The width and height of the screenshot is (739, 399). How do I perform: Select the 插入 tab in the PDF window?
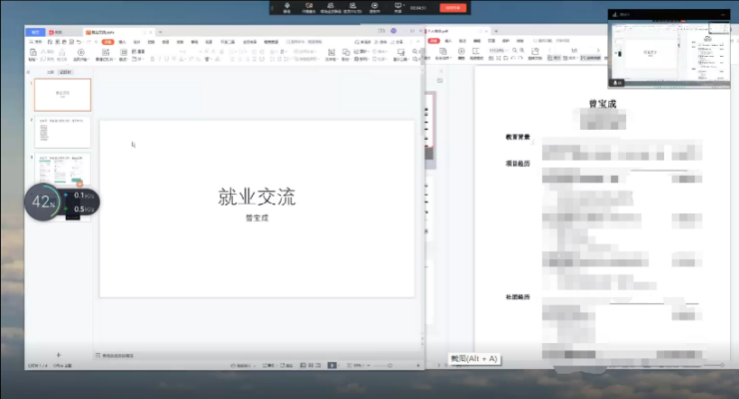[x=448, y=41]
